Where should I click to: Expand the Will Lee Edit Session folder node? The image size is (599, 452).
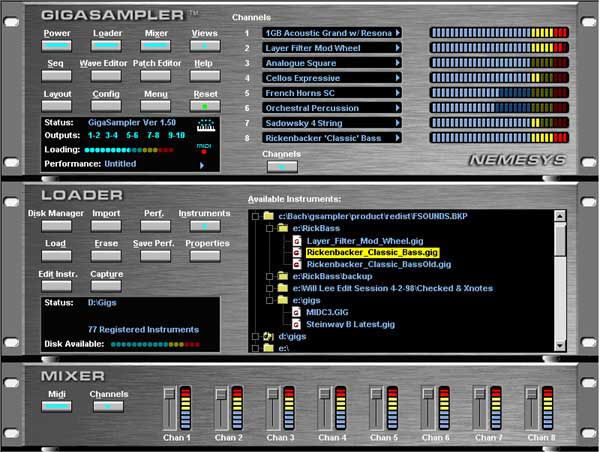(270, 288)
